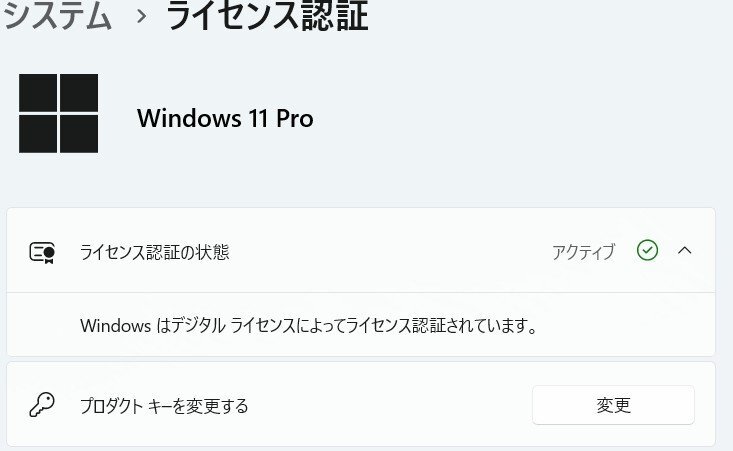Collapse the ライセンス認証の状態 section
733x451 pixels.
tap(685, 250)
